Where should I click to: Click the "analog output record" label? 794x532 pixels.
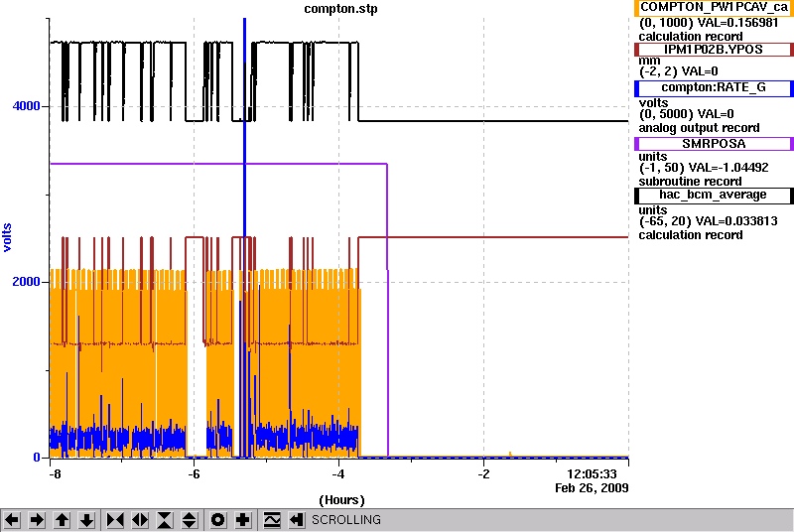tap(699, 128)
